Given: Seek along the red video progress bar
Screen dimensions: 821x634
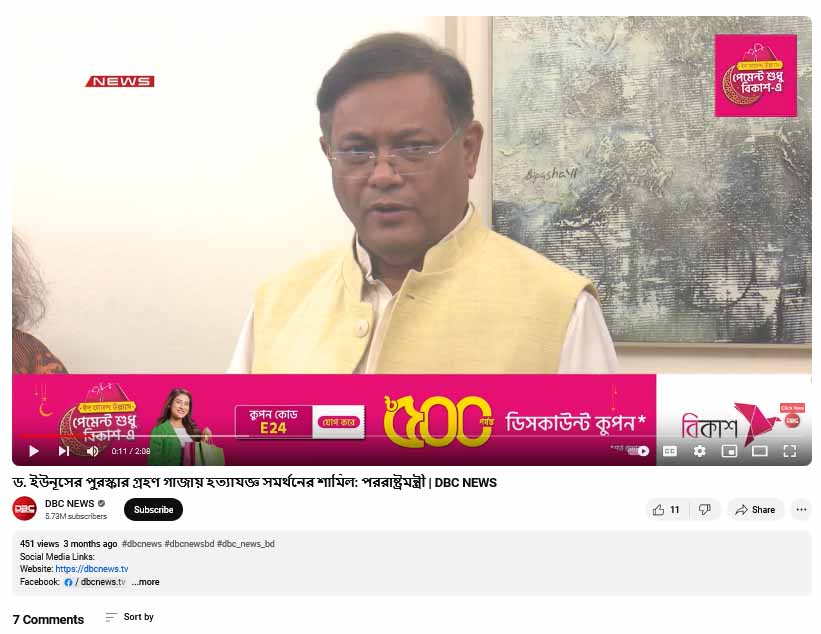Looking at the screenshot, I should coord(335,435).
